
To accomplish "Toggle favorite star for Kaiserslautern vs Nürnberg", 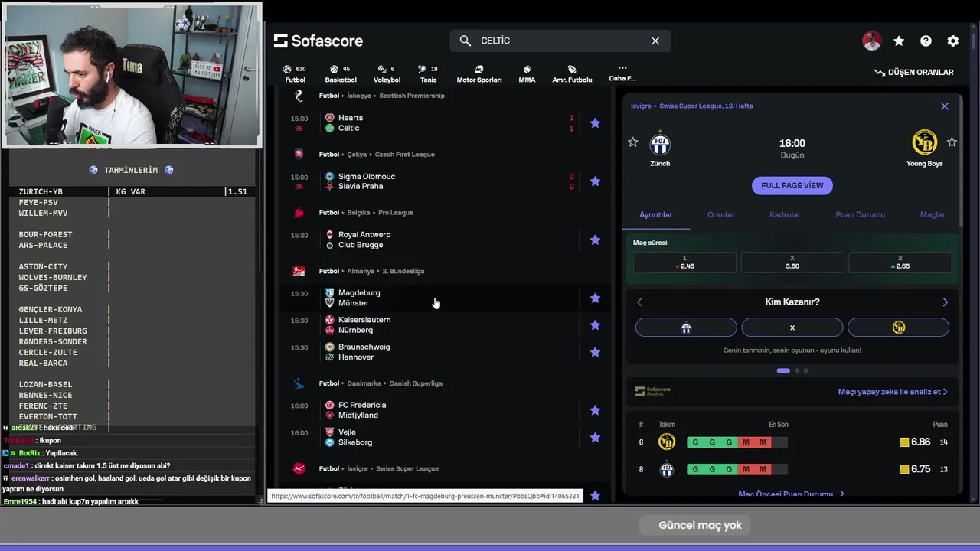I will (x=595, y=325).
